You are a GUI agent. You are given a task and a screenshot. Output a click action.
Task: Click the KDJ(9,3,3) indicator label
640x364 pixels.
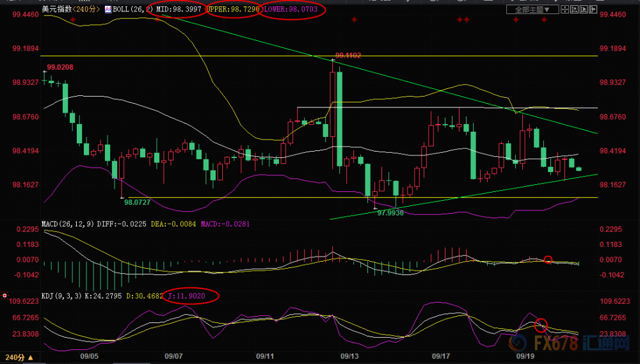click(62, 296)
